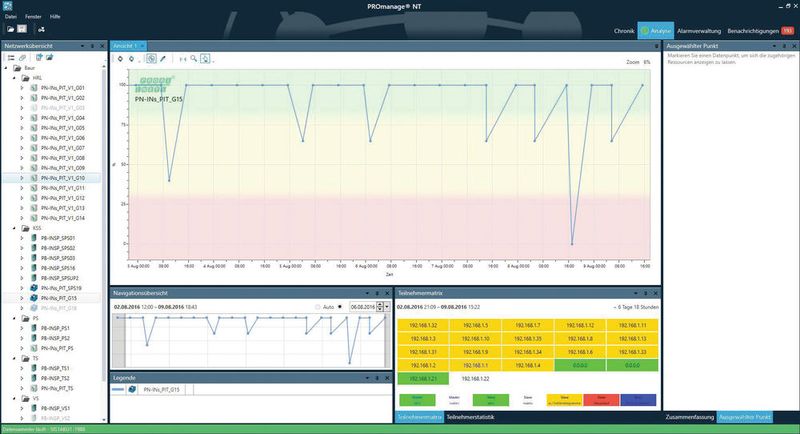The width and height of the screenshot is (800, 434).
Task: Click the open folder icon in main toolbar
Action: 10,31
